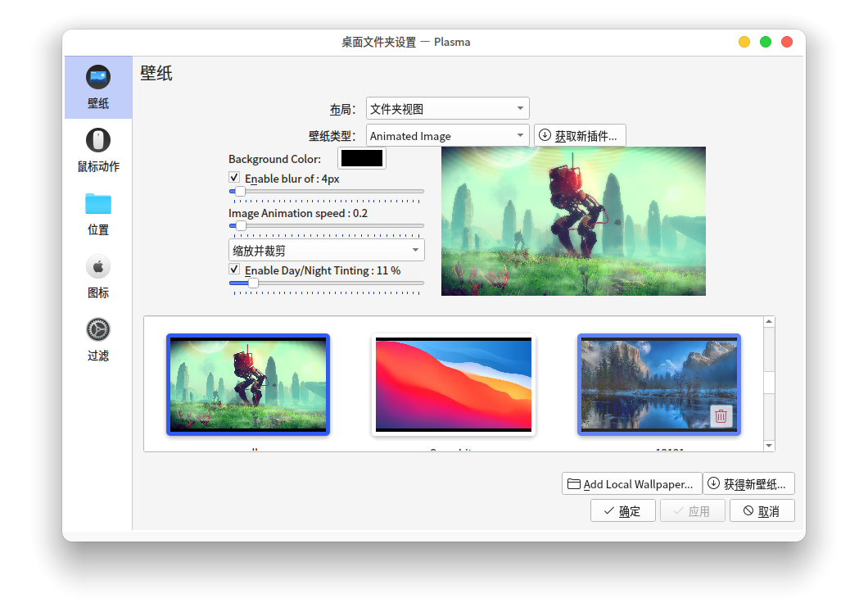
Task: Click the yellow minimize window button
Action: pos(744,42)
